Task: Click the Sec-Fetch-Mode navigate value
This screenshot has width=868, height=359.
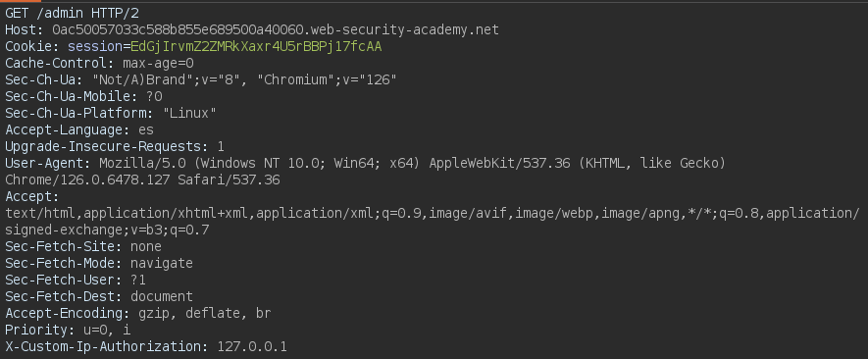Action: point(162,263)
